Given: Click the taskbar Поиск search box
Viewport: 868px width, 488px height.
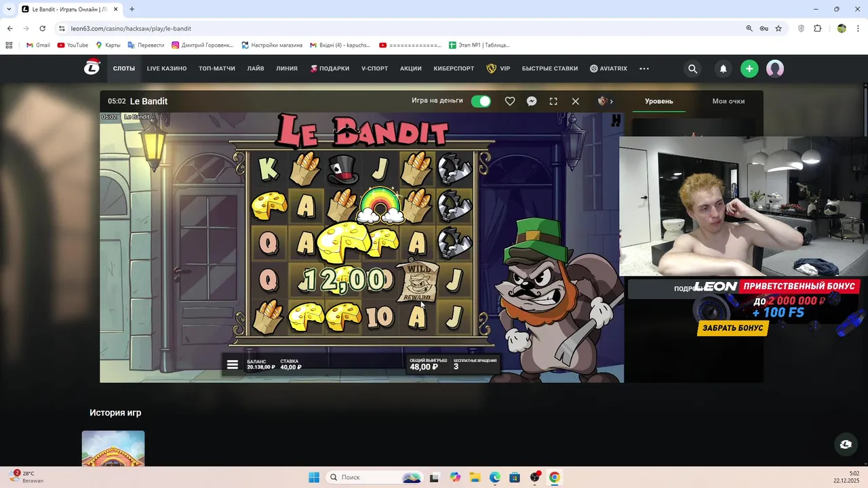Looking at the screenshot, I should [x=375, y=477].
